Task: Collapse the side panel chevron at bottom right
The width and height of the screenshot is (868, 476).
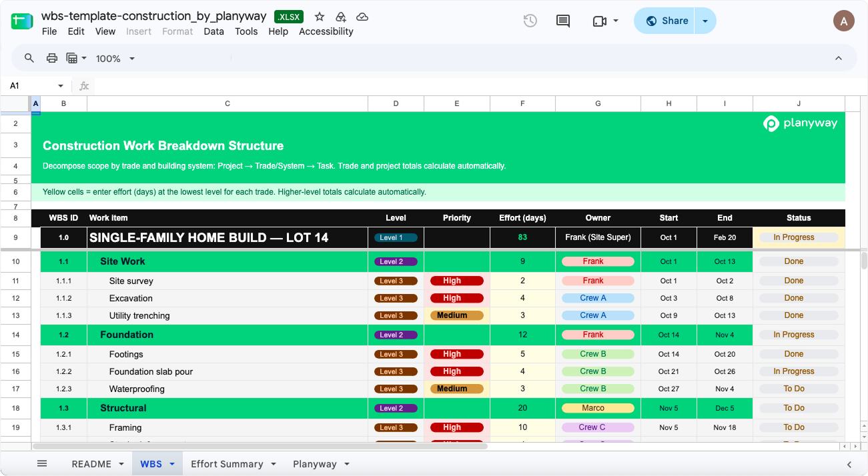Action: 849,464
